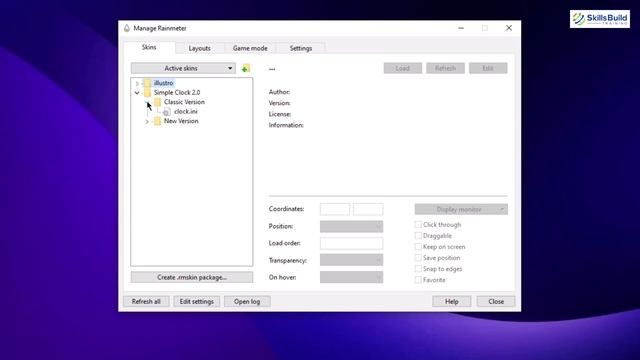The width and height of the screenshot is (640, 360).
Task: Click the Open log button
Action: click(247, 302)
